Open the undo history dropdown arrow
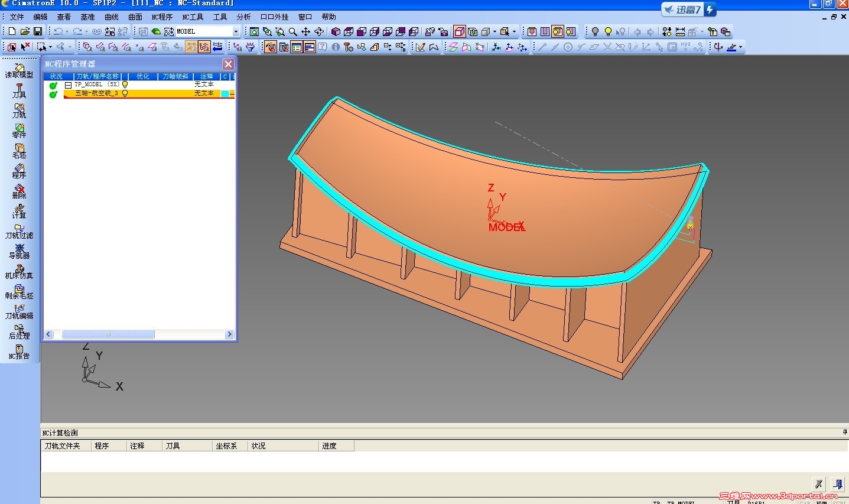Image resolution: width=849 pixels, height=504 pixels. click(x=67, y=31)
